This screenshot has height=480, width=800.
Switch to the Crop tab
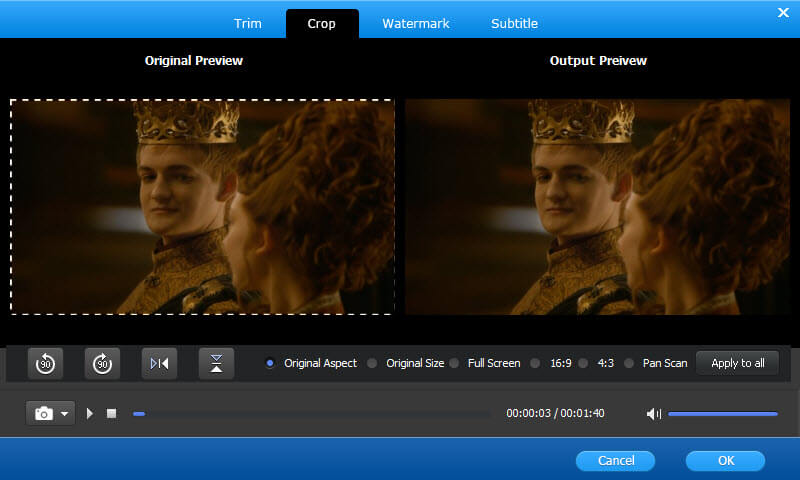[x=322, y=23]
